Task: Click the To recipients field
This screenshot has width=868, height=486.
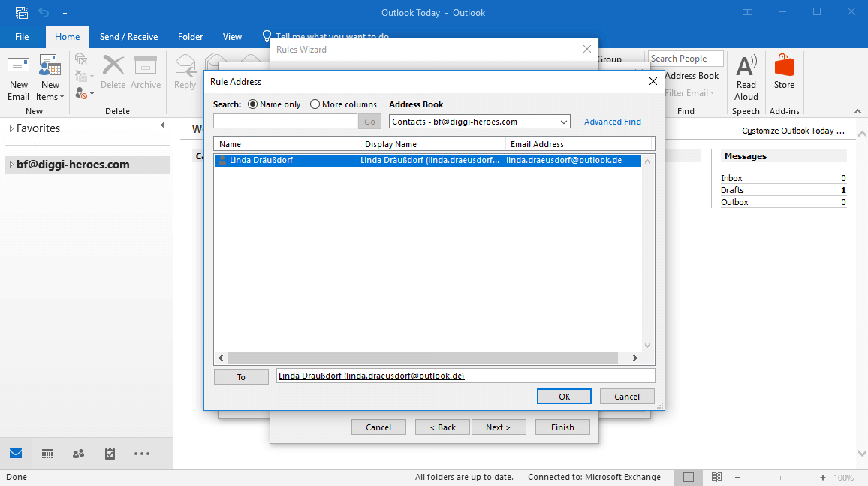Action: [x=466, y=376]
